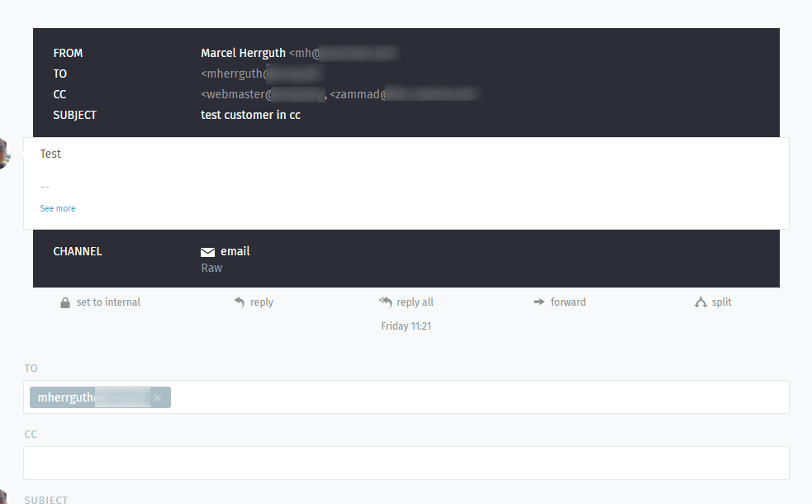This screenshot has width=812, height=504.
Task: Click the forward arrow icon
Action: pos(539,302)
